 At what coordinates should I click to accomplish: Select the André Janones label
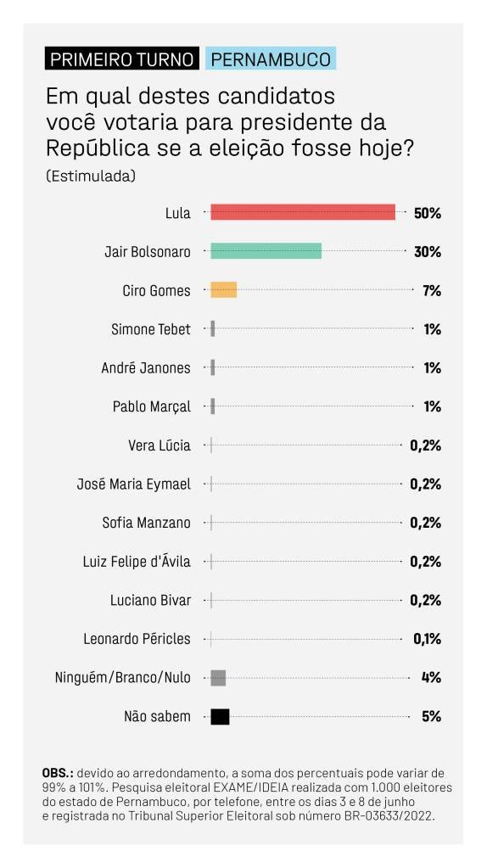[146, 367]
